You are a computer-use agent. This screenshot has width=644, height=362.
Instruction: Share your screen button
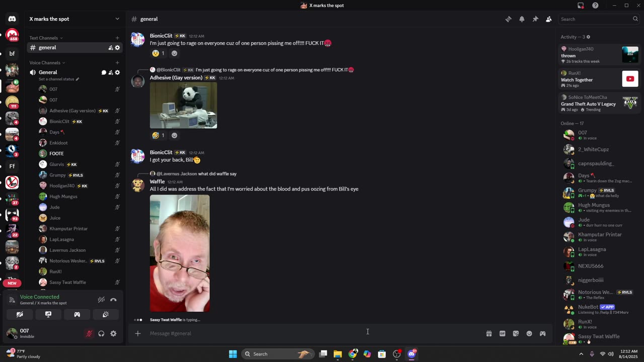tap(48, 314)
